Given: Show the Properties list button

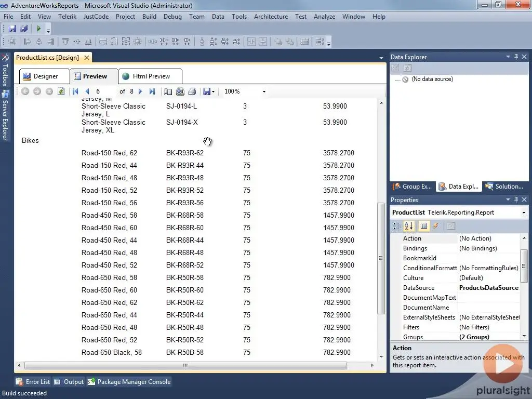Looking at the screenshot, I should coord(424,226).
